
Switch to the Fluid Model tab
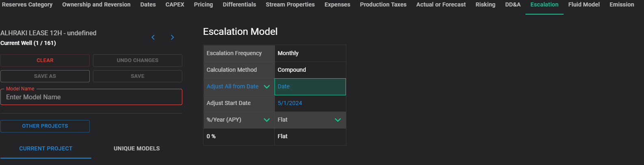[584, 5]
